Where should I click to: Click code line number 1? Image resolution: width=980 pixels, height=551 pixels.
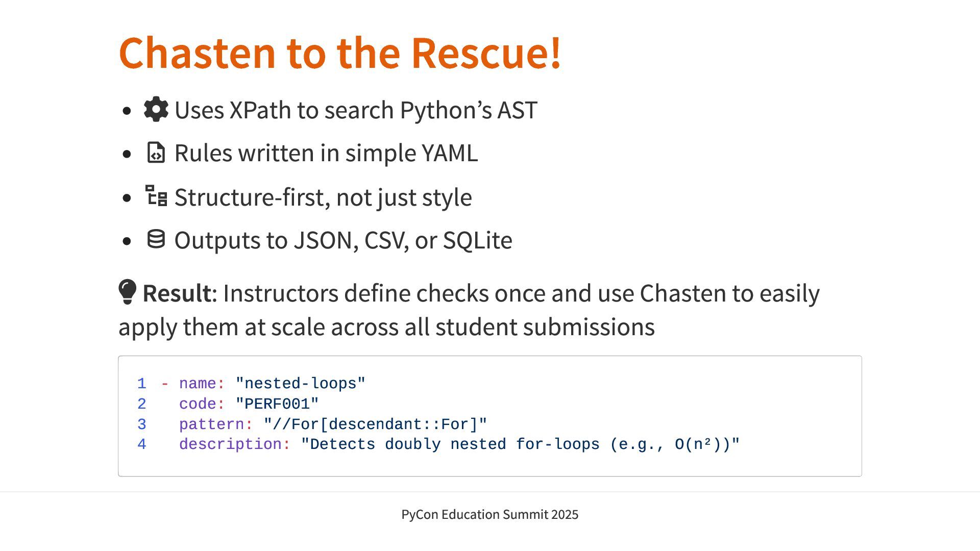tap(142, 384)
